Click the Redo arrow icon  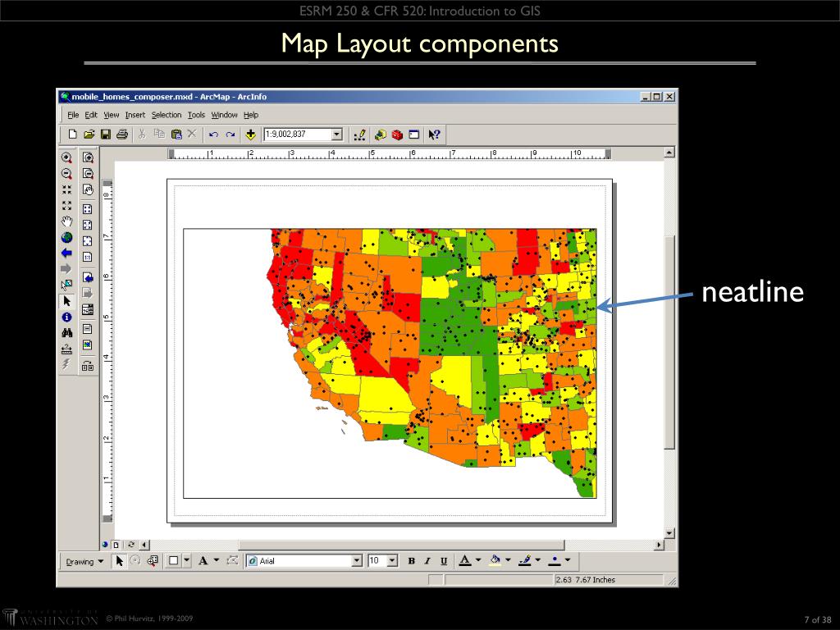click(231, 135)
